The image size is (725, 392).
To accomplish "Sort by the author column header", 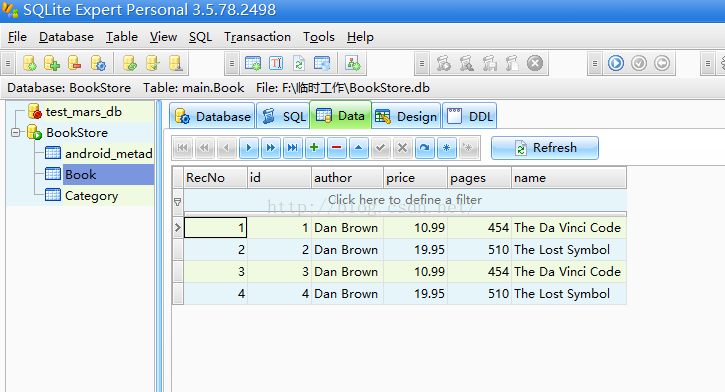I will [x=347, y=178].
